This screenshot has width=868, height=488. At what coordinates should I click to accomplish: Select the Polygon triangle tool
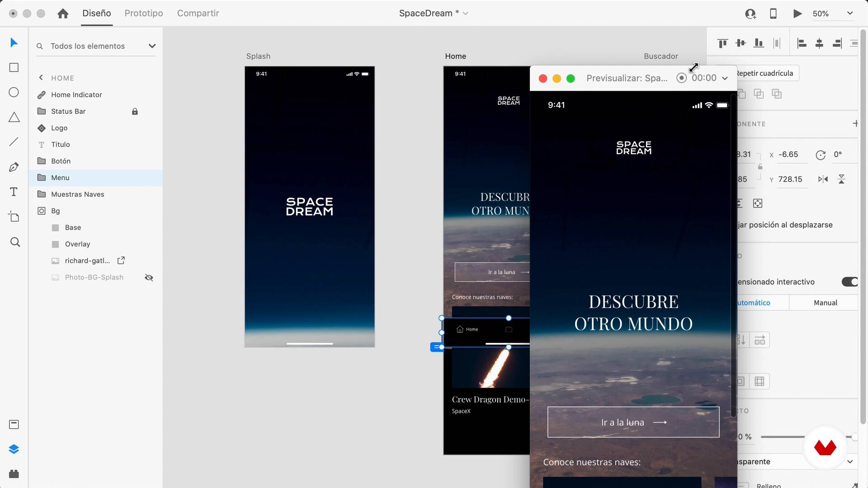pos(14,117)
